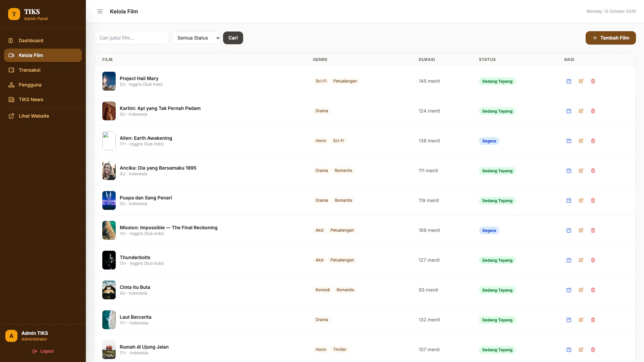The width and height of the screenshot is (644, 362).
Task: Open Transaksi menu item
Action: (43, 70)
